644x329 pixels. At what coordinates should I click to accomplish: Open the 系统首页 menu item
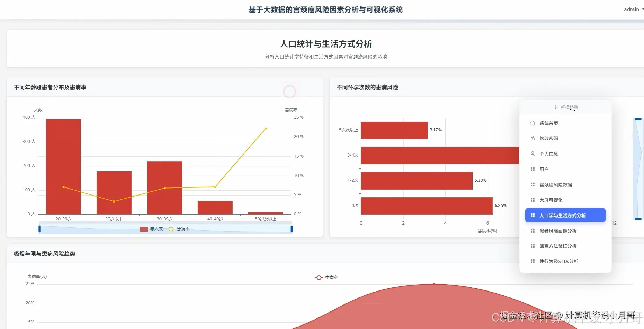(x=565, y=123)
